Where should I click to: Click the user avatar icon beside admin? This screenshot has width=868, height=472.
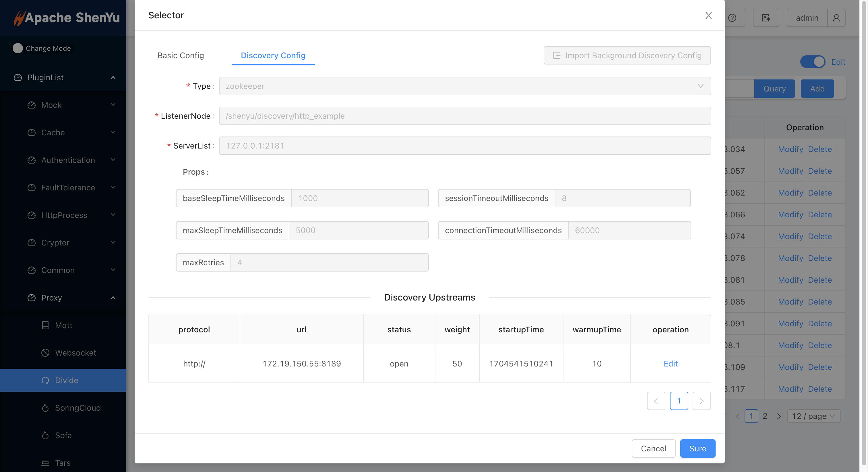point(836,18)
